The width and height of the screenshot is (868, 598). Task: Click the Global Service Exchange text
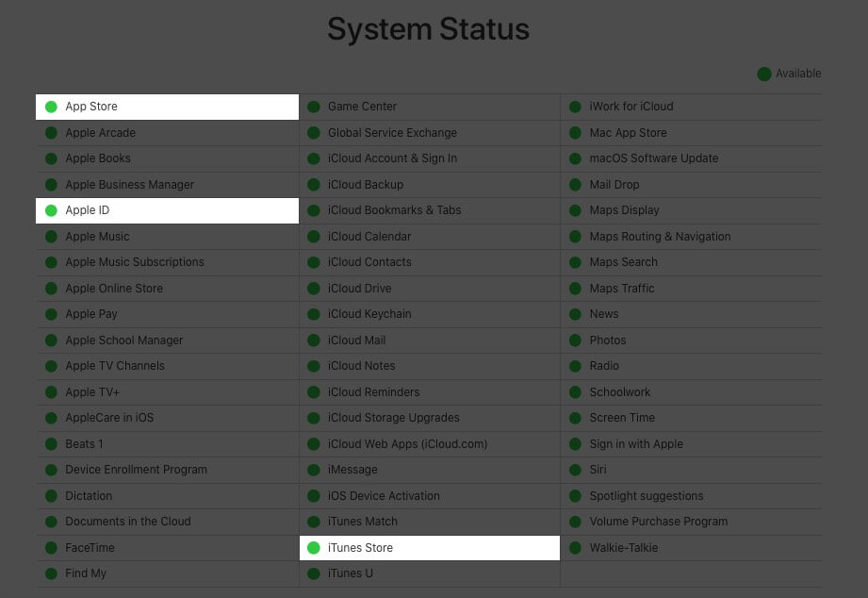pos(392,133)
